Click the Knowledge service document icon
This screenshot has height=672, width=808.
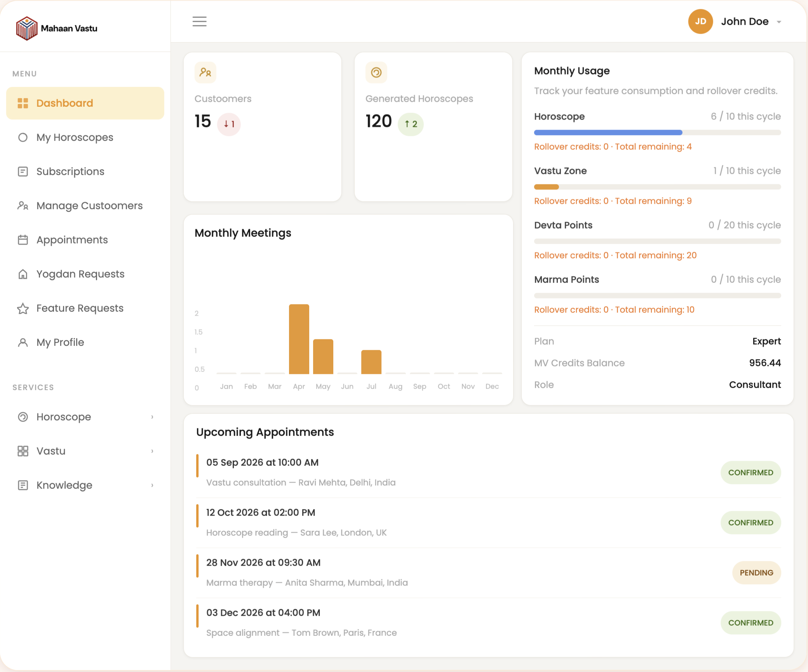click(23, 485)
